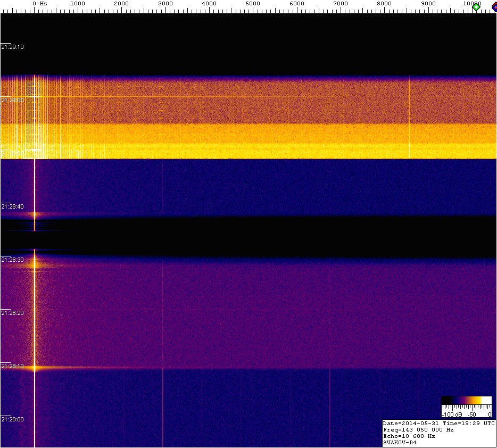Select the 21:28:30 timestamp

[x=12, y=260]
